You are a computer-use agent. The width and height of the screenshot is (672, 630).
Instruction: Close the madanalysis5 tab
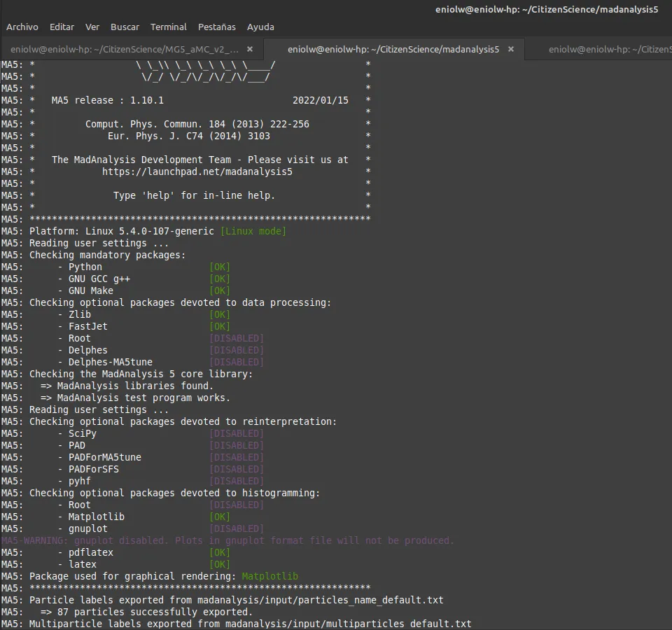tap(511, 49)
